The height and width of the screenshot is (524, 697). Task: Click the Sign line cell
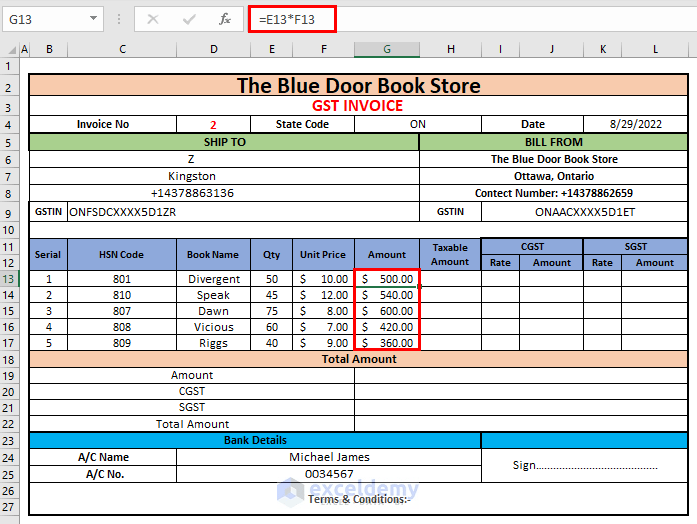(585, 465)
